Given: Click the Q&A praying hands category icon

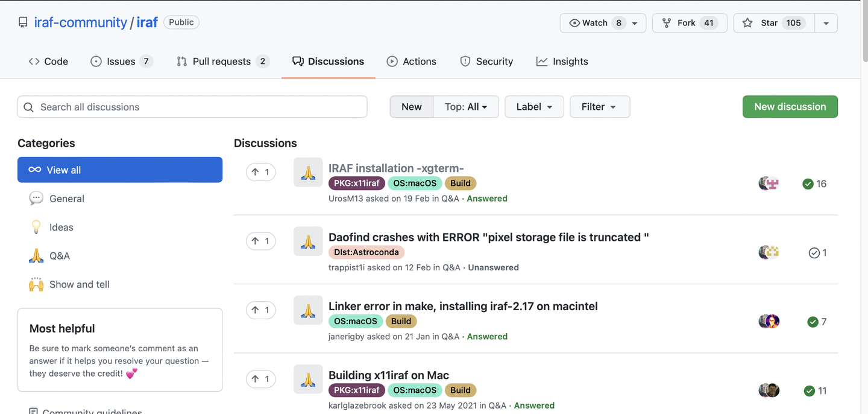Looking at the screenshot, I should pos(36,256).
